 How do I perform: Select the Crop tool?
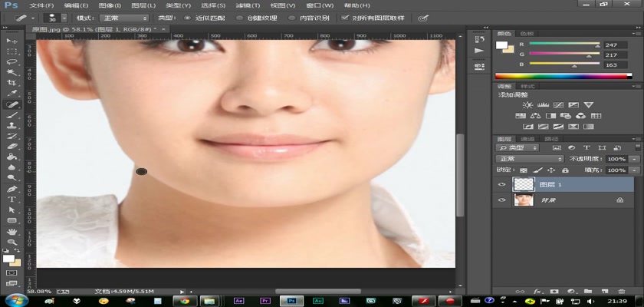tap(12, 84)
